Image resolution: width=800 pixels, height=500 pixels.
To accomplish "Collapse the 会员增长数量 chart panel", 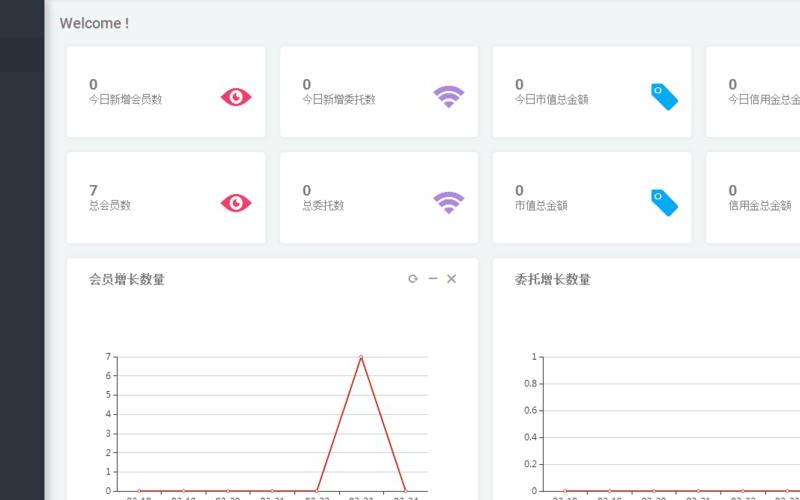I will coord(433,279).
